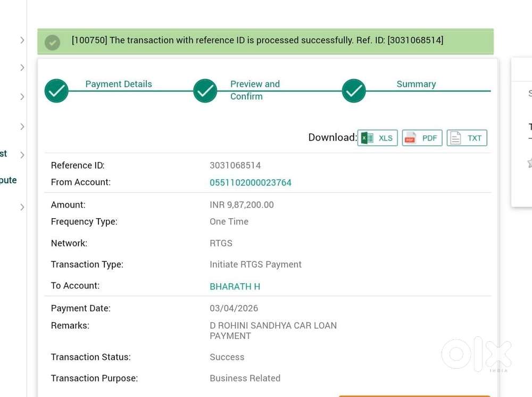
Task: Expand the topmost sidebar chevron
Action: [22, 40]
